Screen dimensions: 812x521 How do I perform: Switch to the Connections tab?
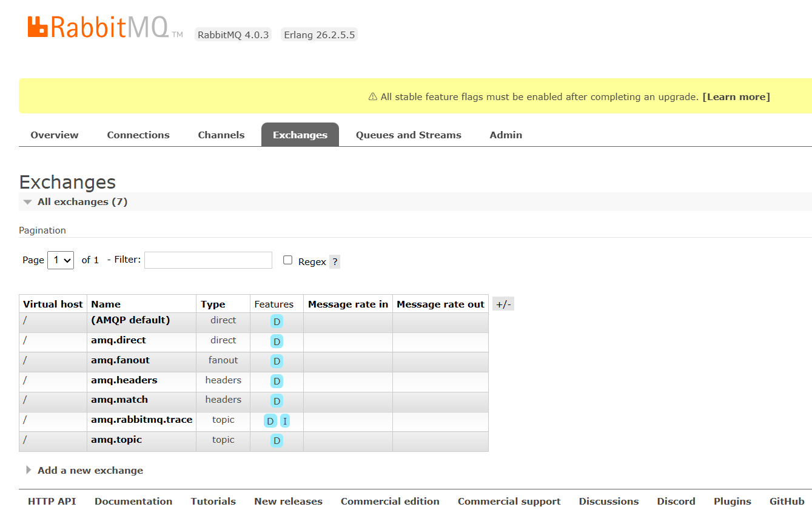[x=138, y=135]
